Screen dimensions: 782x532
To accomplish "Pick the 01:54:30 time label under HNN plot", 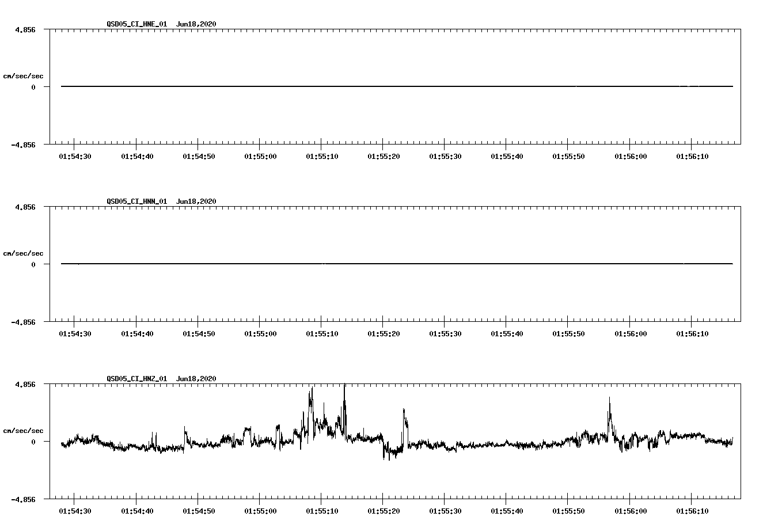I will pyautogui.click(x=75, y=334).
